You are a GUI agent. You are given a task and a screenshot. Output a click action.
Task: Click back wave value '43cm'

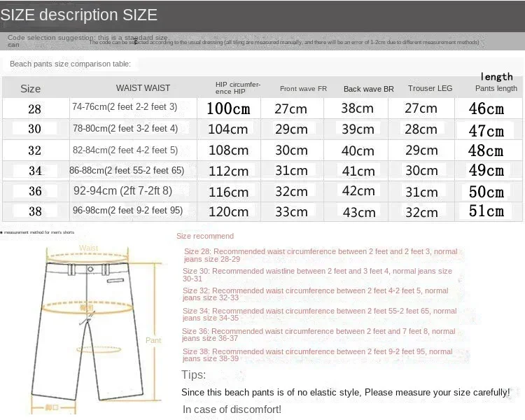[x=359, y=212]
